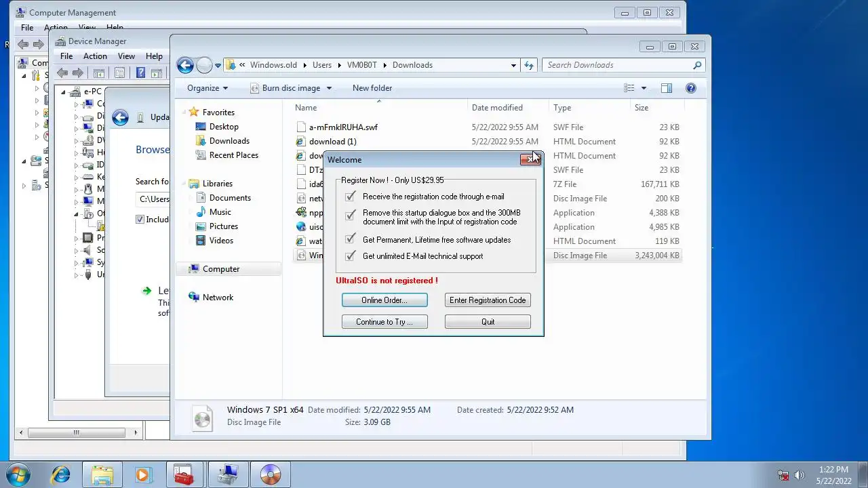Toggle 'Receive the registration code through e-mail' checkmark
Image resolution: width=868 pixels, height=488 pixels.
pyautogui.click(x=350, y=197)
